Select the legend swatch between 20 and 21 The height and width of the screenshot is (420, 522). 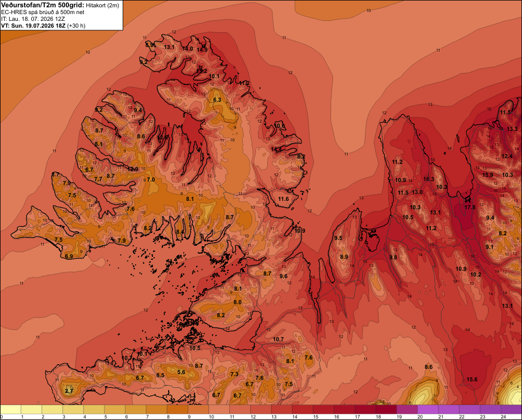point(428,410)
